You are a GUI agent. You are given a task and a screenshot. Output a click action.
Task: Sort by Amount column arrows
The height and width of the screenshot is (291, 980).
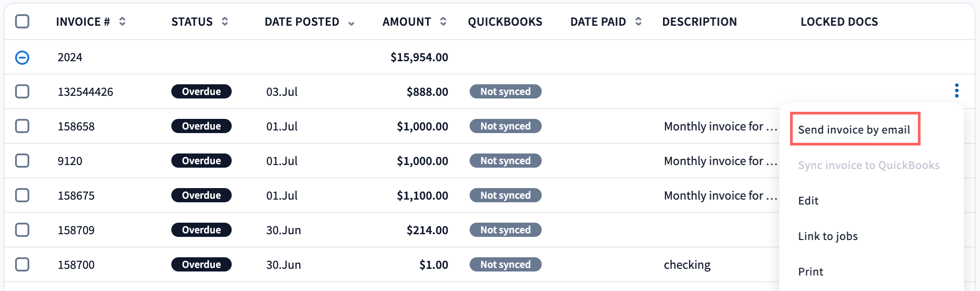pyautogui.click(x=443, y=21)
